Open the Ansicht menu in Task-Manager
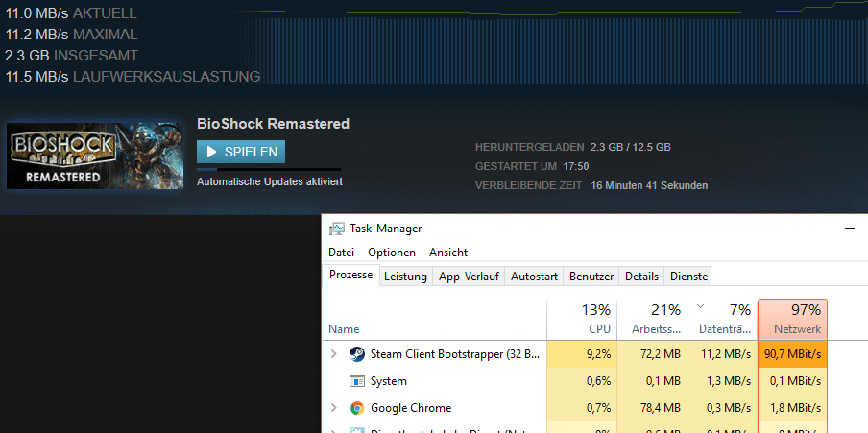 (x=448, y=253)
